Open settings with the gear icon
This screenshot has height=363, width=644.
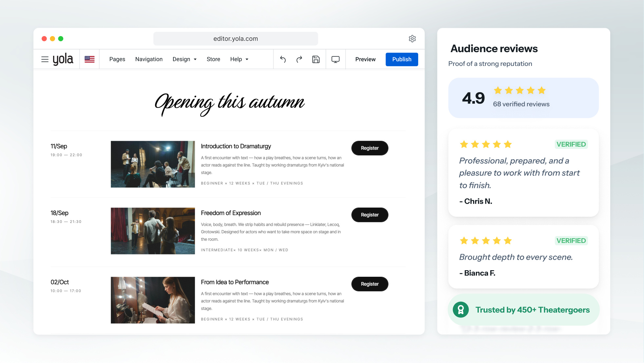(412, 39)
